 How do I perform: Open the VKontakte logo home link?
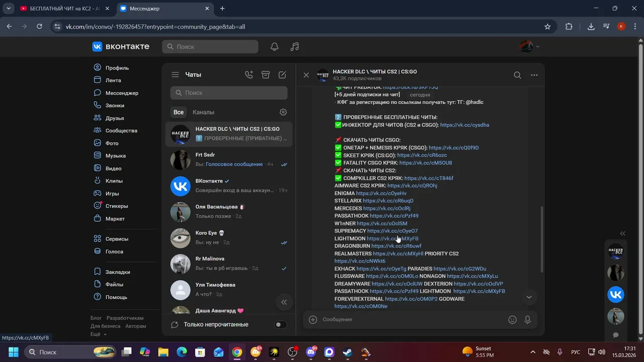point(121,47)
